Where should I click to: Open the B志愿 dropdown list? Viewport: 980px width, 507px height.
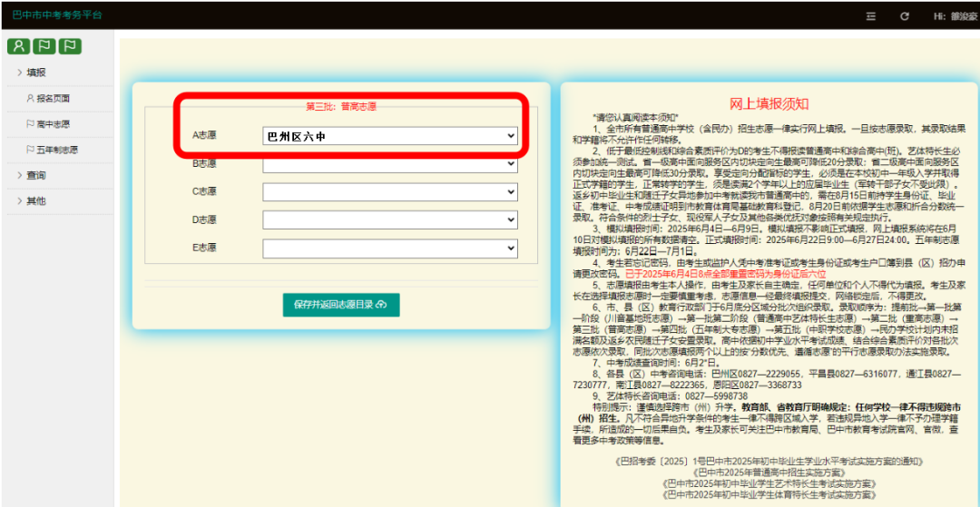tap(390, 165)
